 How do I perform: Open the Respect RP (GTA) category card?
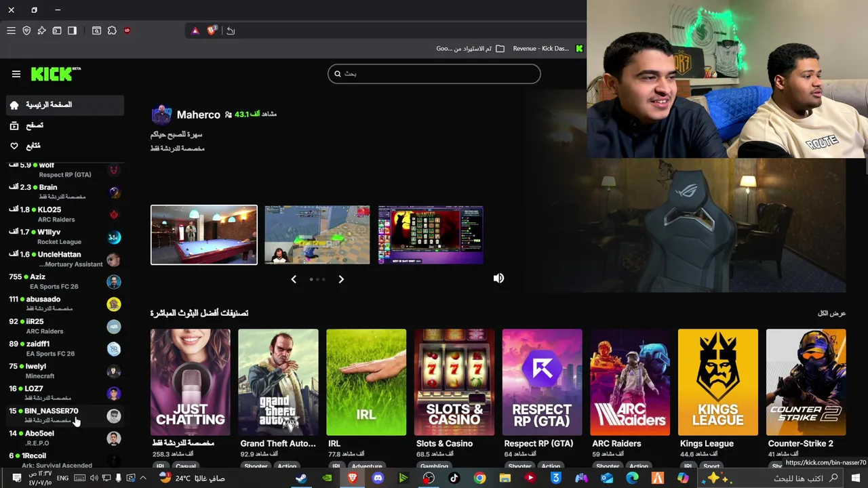(542, 382)
